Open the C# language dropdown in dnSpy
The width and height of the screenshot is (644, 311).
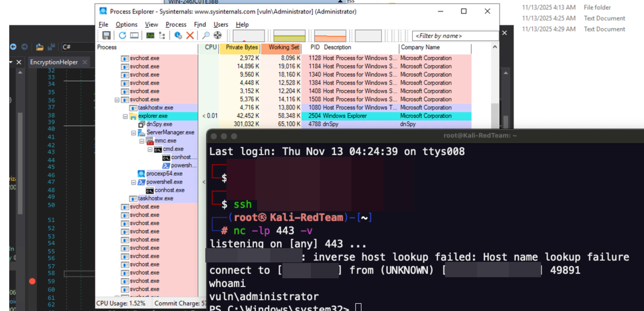(78, 47)
